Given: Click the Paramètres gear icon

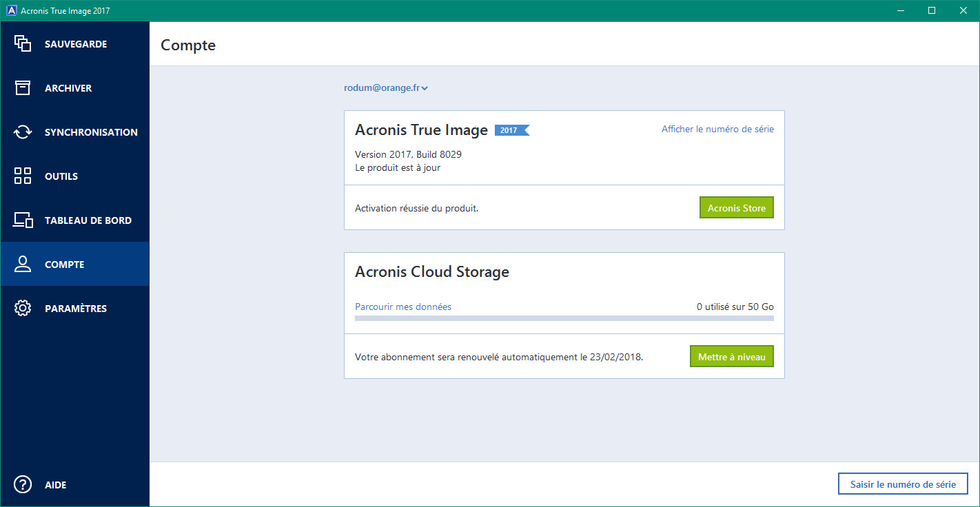Looking at the screenshot, I should point(23,308).
